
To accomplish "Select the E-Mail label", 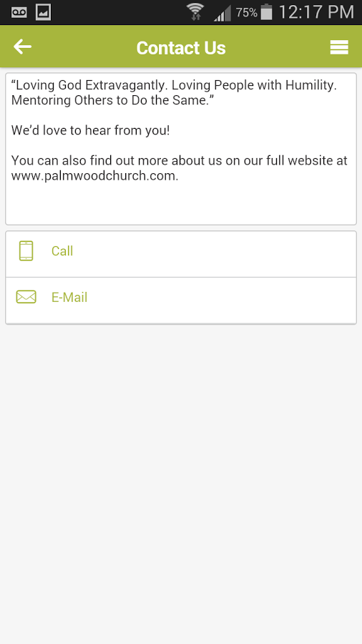I will (x=69, y=298).
